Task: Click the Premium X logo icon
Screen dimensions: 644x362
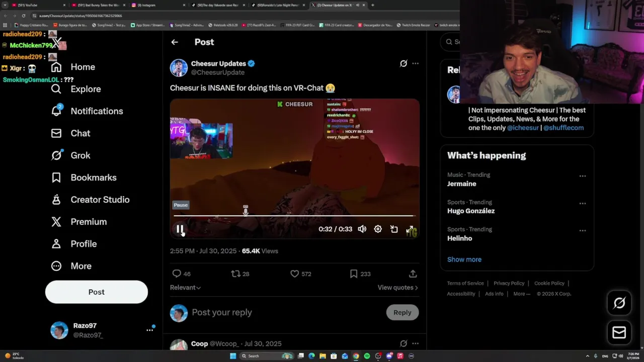Action: [x=56, y=222]
